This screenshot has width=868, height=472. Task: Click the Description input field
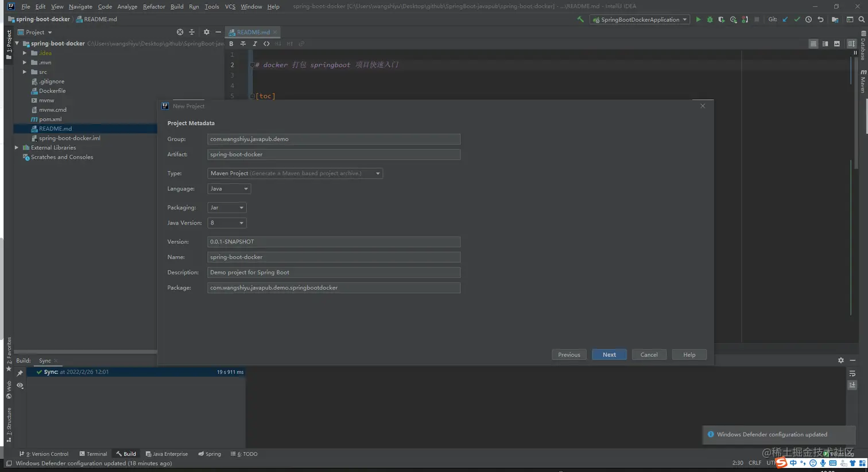pos(334,273)
